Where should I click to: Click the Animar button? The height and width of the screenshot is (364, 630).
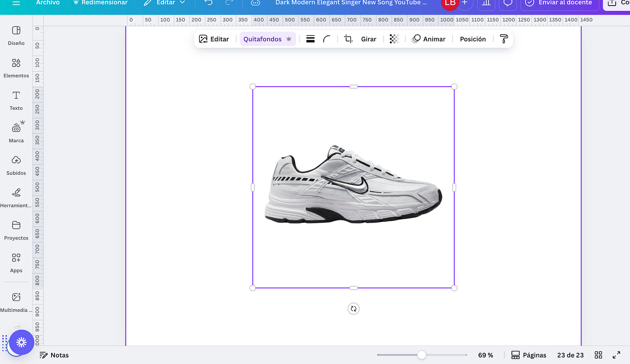428,39
